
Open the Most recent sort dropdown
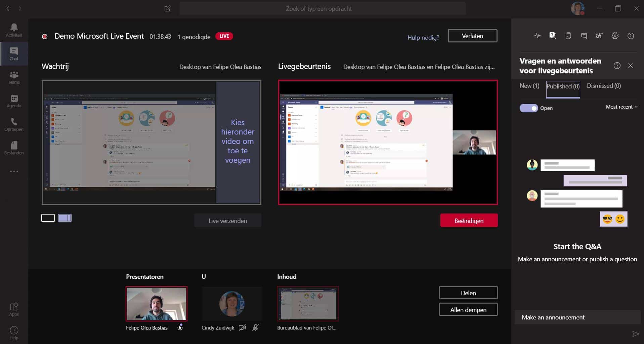(621, 107)
